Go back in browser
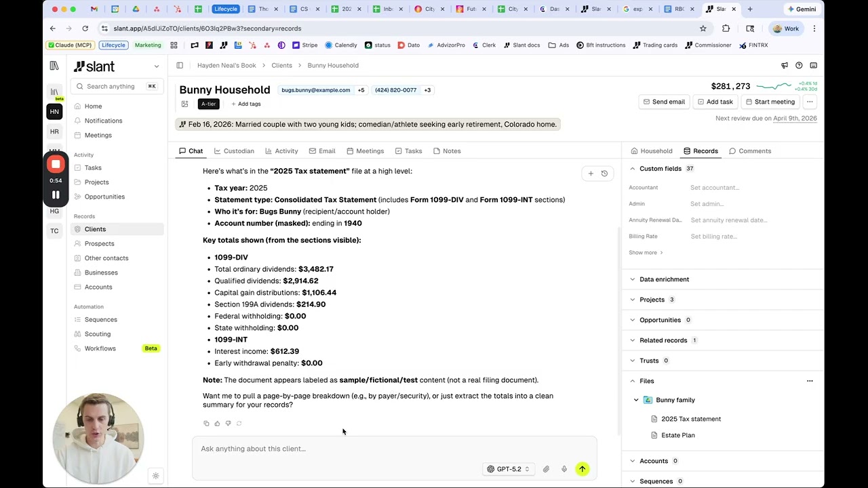Screen dimensions: 868x488 coord(52,28)
